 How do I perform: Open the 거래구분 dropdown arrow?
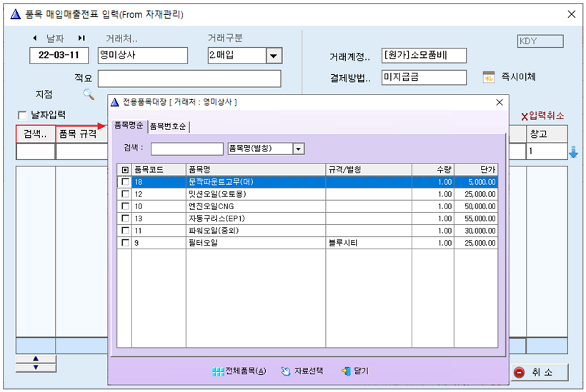tap(274, 56)
